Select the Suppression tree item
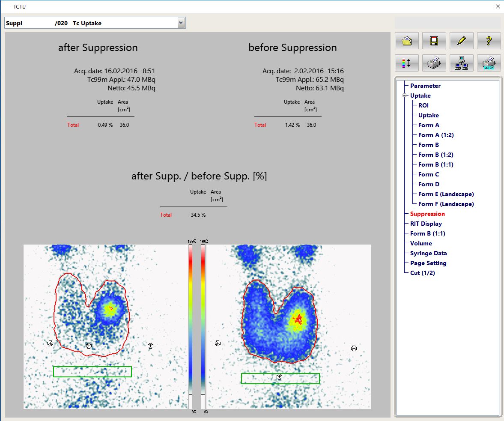Screen dimensions: 504x421 click(x=427, y=214)
